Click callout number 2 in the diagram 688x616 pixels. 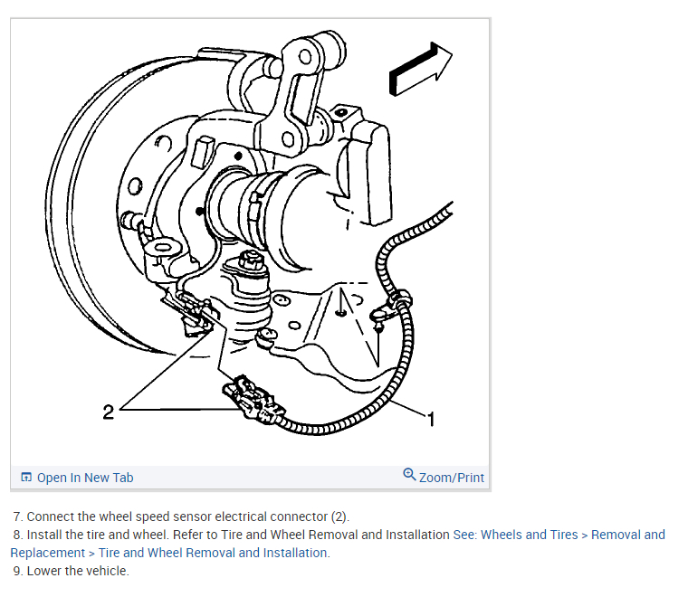tap(108, 412)
